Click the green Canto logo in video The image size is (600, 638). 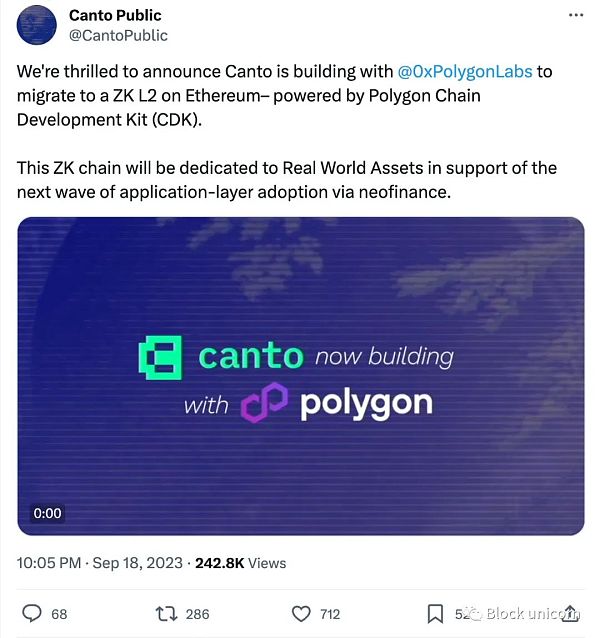(160, 357)
